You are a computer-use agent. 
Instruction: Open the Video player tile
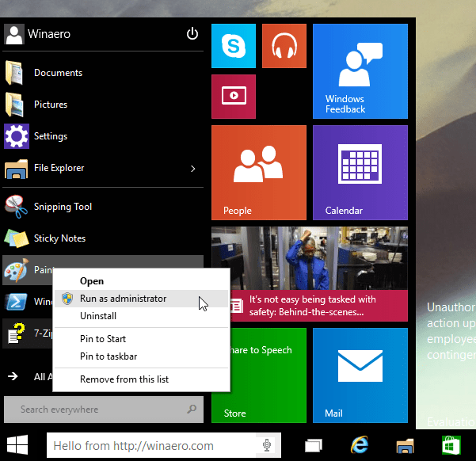point(234,97)
